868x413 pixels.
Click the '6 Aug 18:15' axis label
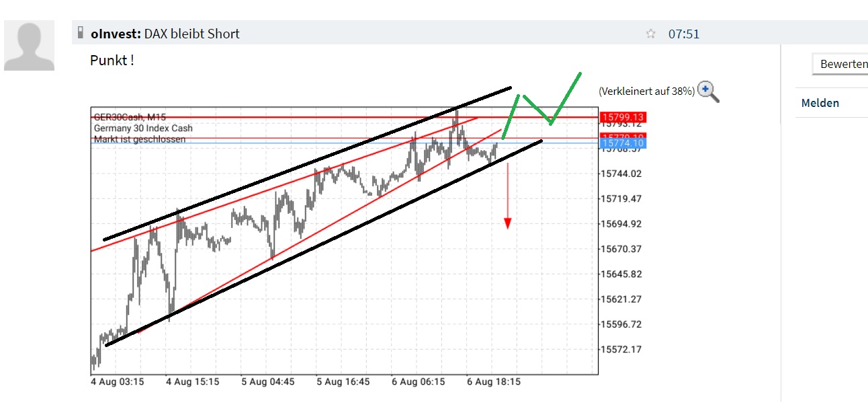point(493,381)
